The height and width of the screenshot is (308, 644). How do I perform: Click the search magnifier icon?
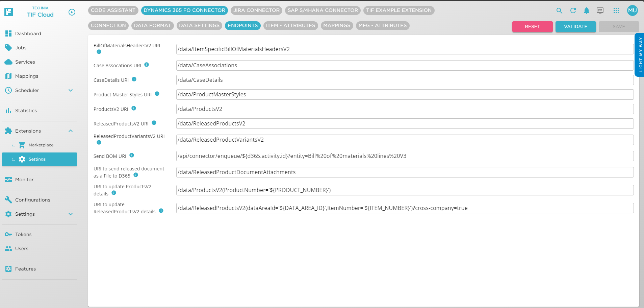559,10
